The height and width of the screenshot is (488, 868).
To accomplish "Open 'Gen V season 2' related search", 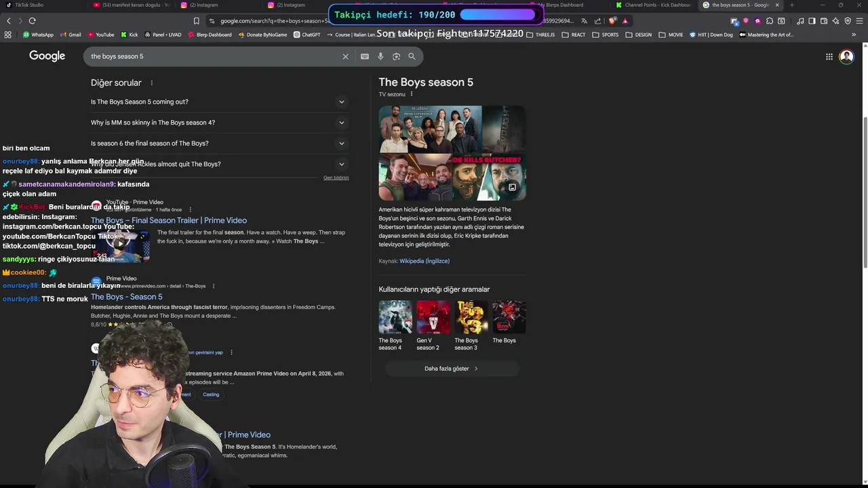I will click(433, 326).
